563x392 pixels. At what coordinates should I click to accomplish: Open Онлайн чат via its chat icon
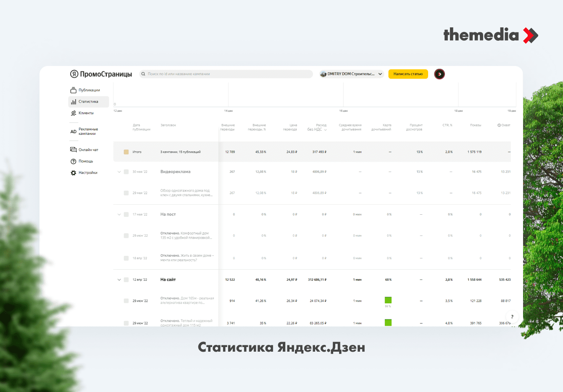pyautogui.click(x=74, y=150)
